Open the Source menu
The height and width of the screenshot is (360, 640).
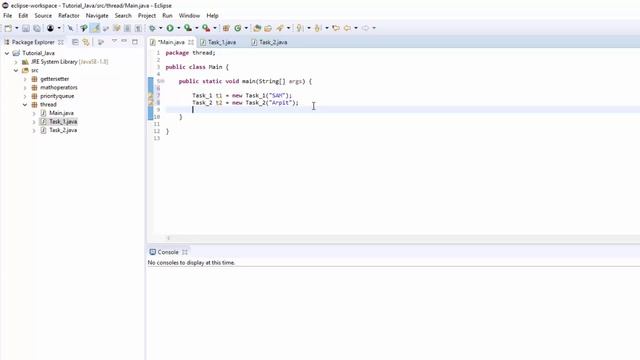(x=43, y=16)
